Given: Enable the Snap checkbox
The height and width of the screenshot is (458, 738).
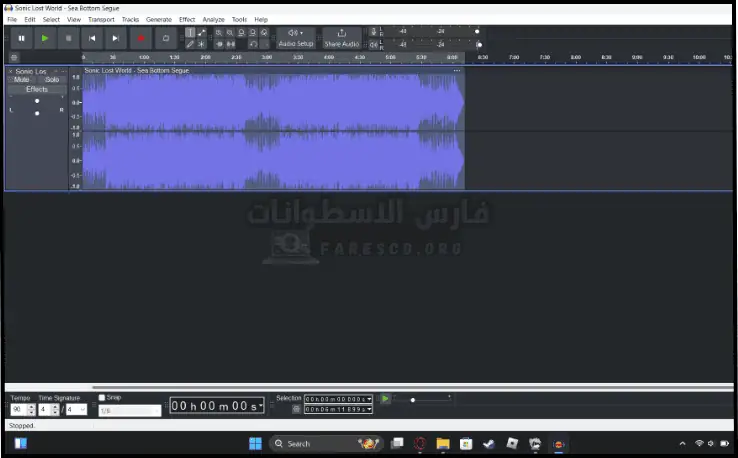Looking at the screenshot, I should point(101,397).
